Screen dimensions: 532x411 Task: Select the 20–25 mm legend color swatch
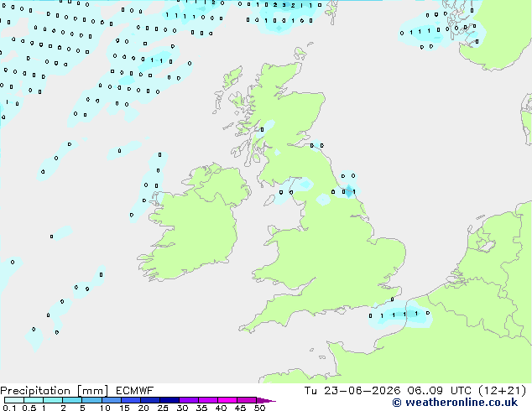(x=150, y=400)
